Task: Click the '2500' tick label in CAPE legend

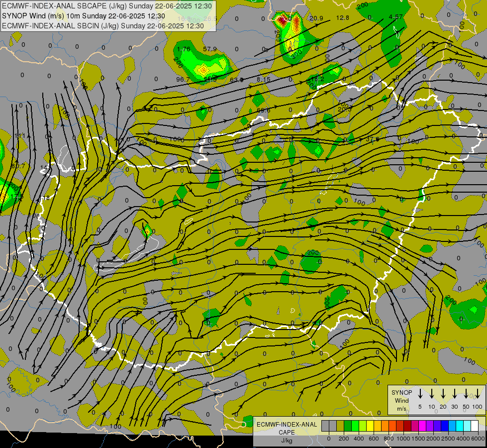Action: (448, 439)
